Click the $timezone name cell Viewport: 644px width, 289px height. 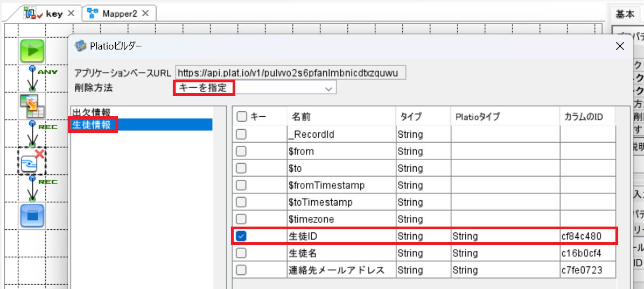pyautogui.click(x=342, y=219)
